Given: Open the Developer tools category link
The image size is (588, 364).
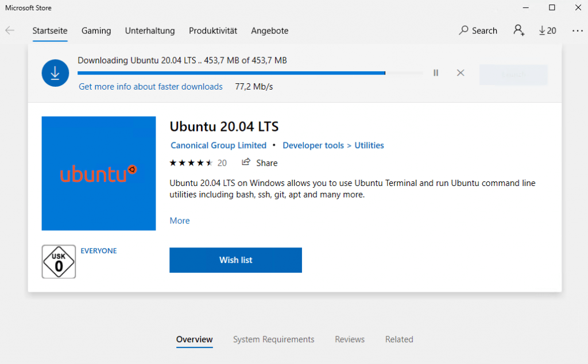Looking at the screenshot, I should point(313,145).
